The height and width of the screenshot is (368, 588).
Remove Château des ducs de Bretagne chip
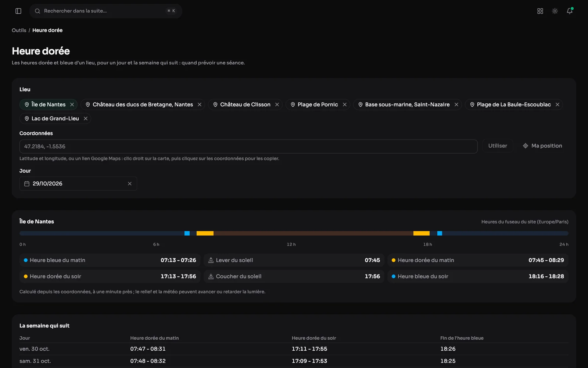pyautogui.click(x=200, y=105)
